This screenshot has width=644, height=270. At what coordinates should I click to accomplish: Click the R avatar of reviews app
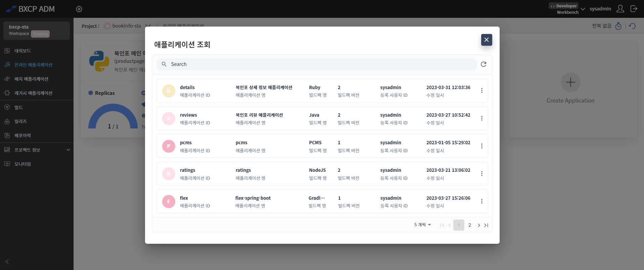point(169,118)
